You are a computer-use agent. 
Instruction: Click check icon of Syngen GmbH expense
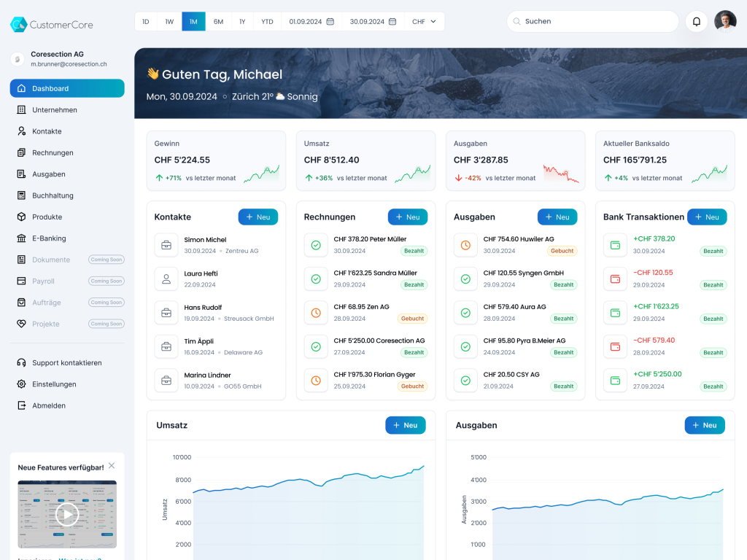[465, 279]
